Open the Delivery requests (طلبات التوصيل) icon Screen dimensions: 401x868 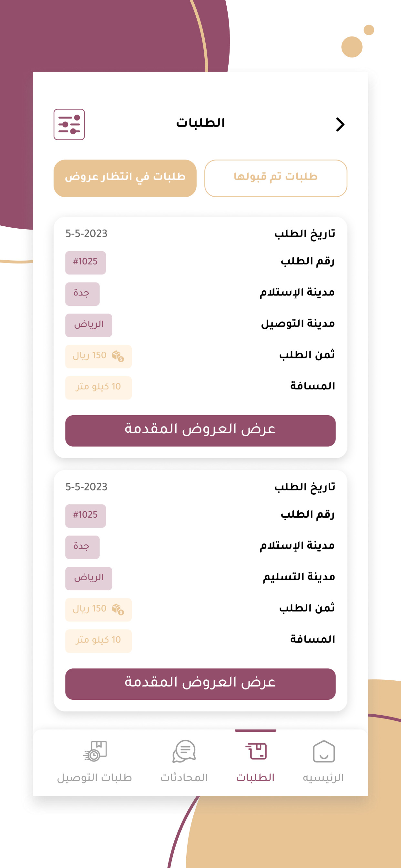click(95, 751)
